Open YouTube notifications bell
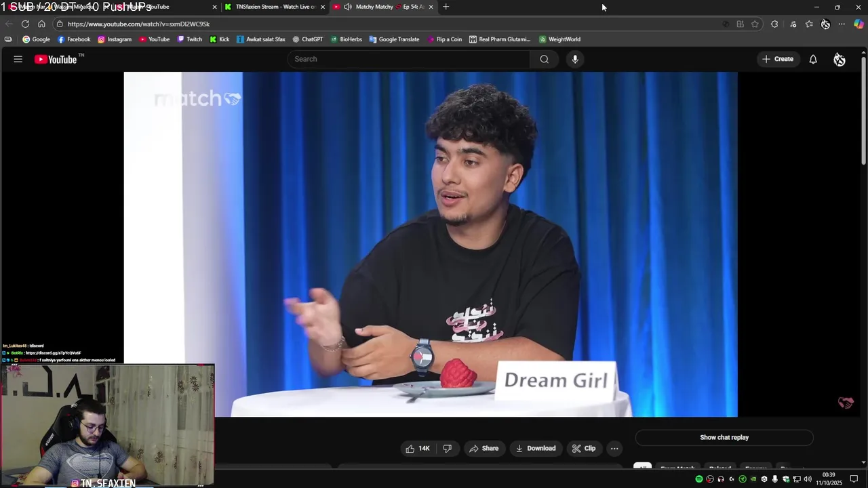This screenshot has width=868, height=488. [x=813, y=59]
